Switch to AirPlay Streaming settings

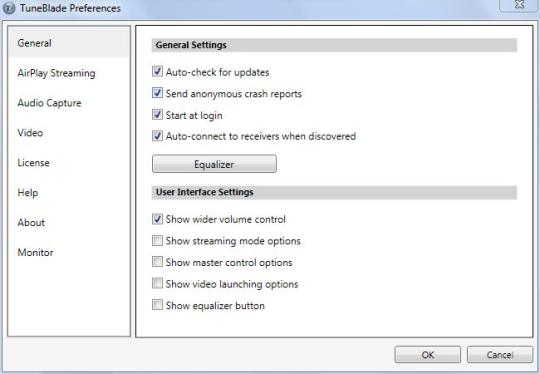[56, 73]
